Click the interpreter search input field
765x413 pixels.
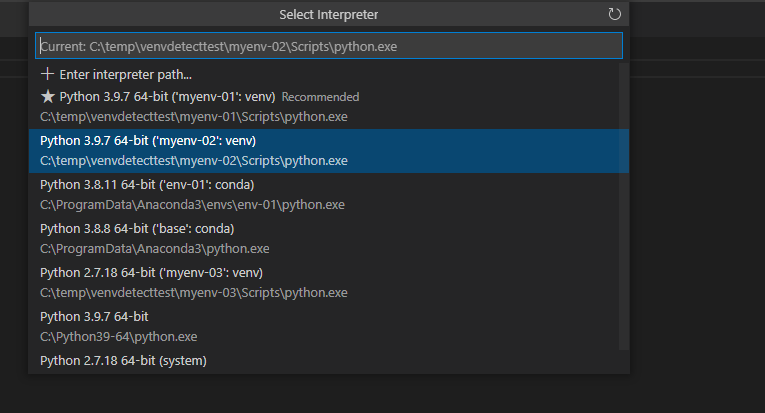coord(329,46)
